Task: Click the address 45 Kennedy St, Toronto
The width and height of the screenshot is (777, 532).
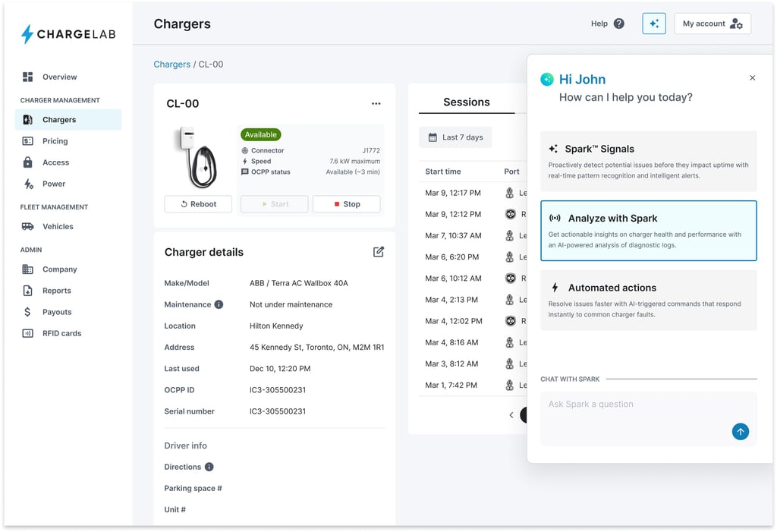Action: pyautogui.click(x=316, y=347)
